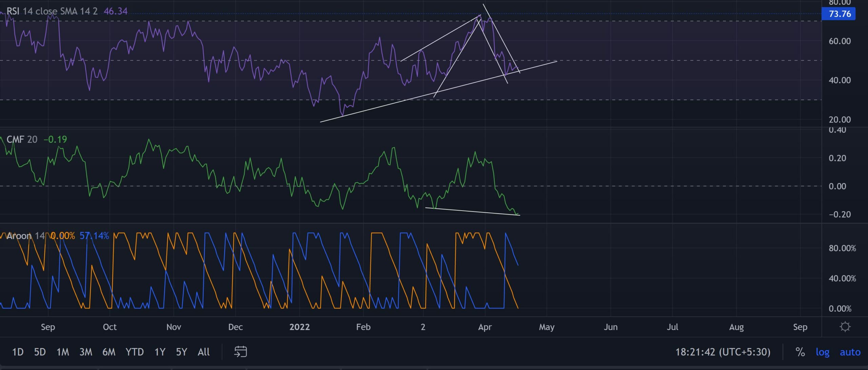The width and height of the screenshot is (868, 370).
Task: Open chart settings gear icon
Action: point(845,327)
